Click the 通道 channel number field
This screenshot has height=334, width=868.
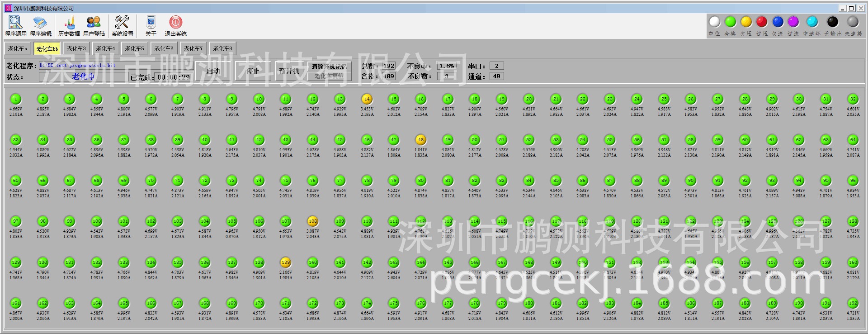[497, 76]
